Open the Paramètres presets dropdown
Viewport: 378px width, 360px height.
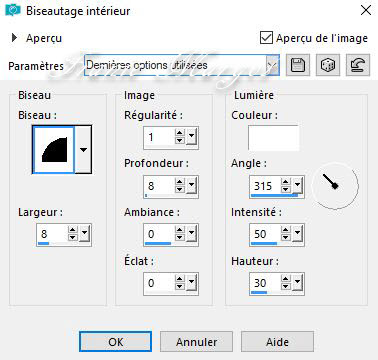(272, 65)
